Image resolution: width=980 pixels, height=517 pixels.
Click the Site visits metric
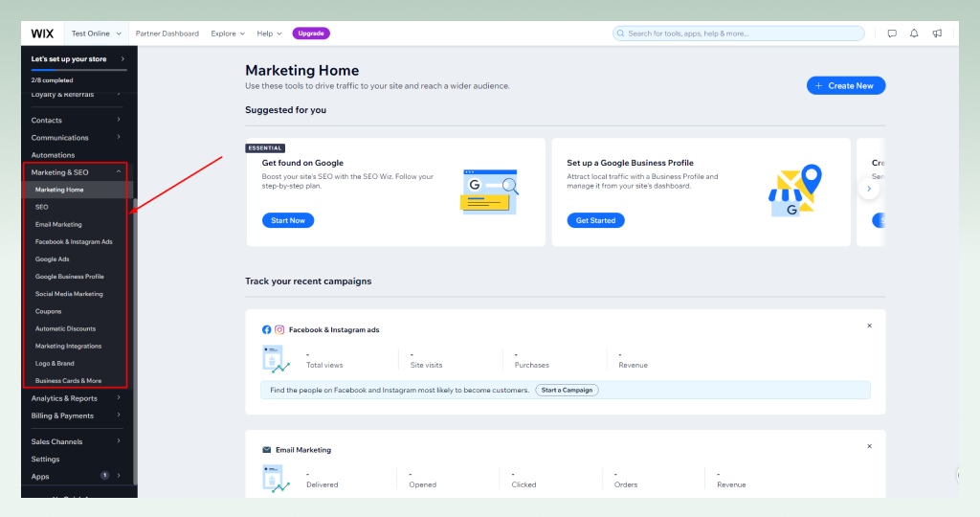pyautogui.click(x=426, y=360)
